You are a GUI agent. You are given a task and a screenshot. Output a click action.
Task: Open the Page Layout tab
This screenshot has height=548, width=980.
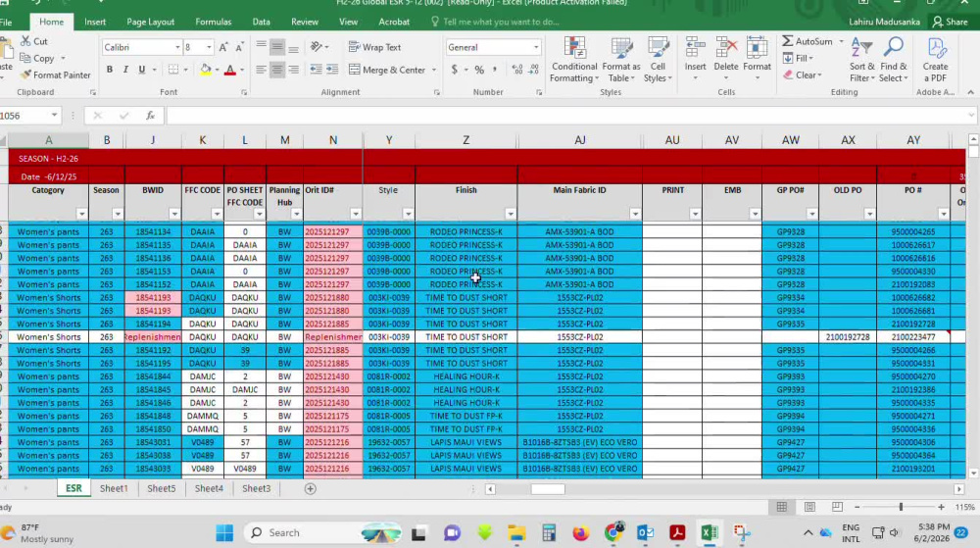click(151, 22)
